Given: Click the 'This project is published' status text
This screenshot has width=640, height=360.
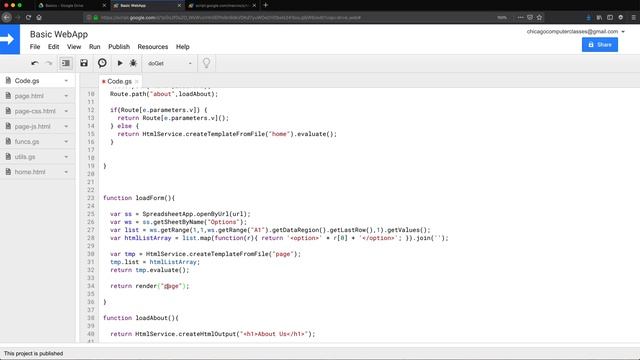Looking at the screenshot, I should click(33, 353).
